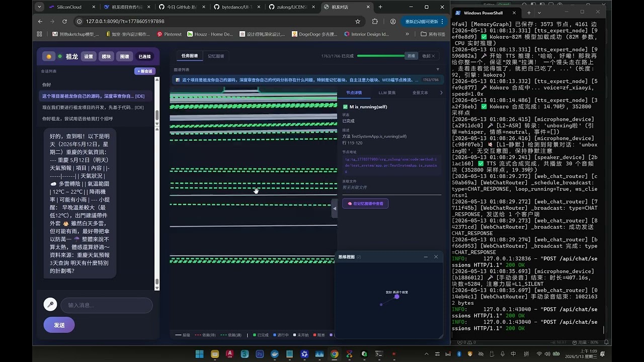Toggle the green checkbox beside is_running(self)

pos(345,107)
